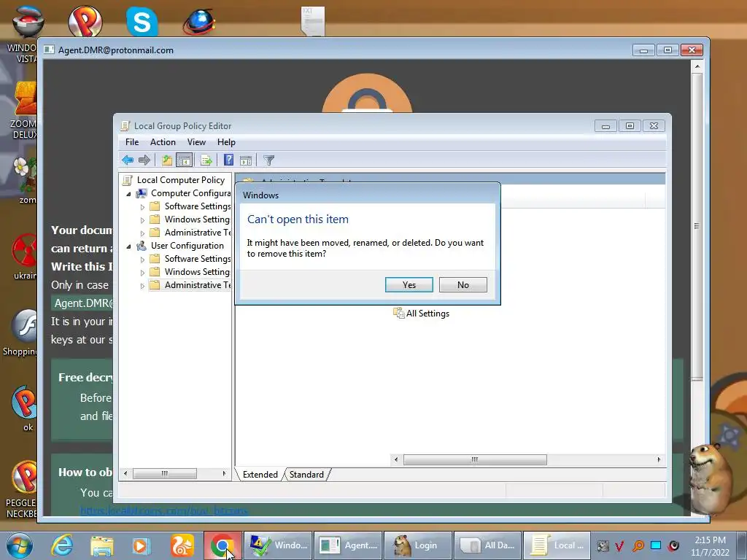Click the Skype desktop icon
Viewport: 747px width, 560px height.
(142, 22)
